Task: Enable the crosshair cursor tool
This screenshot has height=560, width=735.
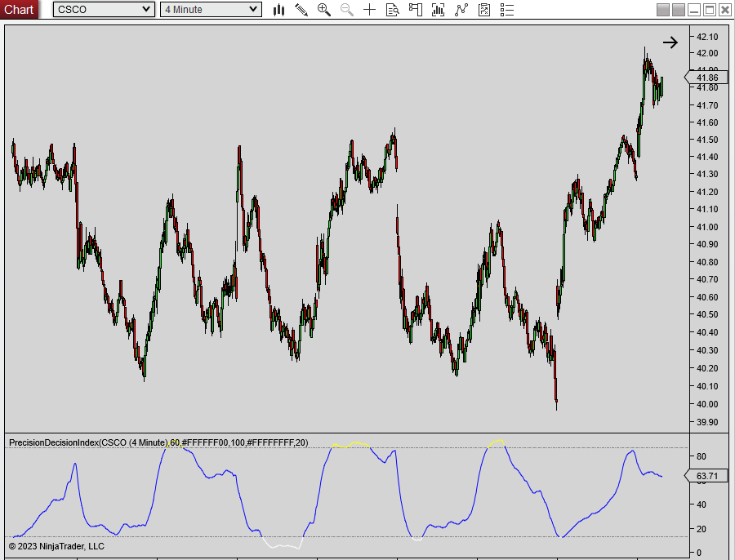Action: click(x=369, y=10)
